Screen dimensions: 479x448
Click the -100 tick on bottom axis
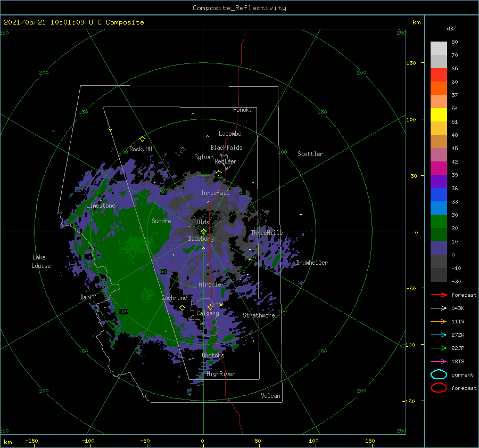click(x=88, y=441)
